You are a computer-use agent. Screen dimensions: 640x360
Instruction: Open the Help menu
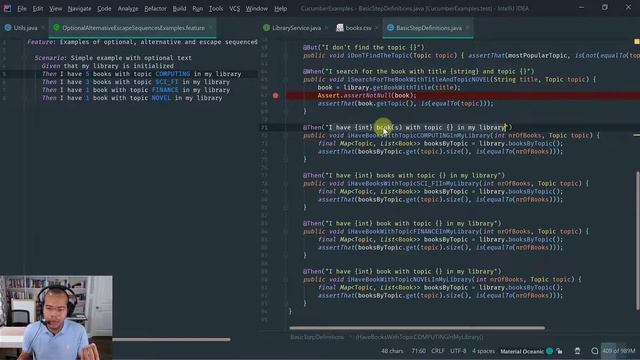pos(280,8)
